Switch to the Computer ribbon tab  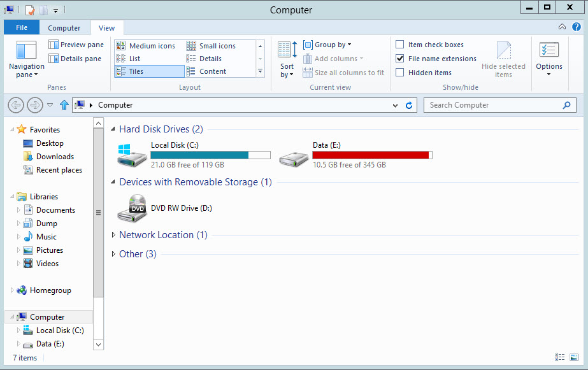pos(64,27)
